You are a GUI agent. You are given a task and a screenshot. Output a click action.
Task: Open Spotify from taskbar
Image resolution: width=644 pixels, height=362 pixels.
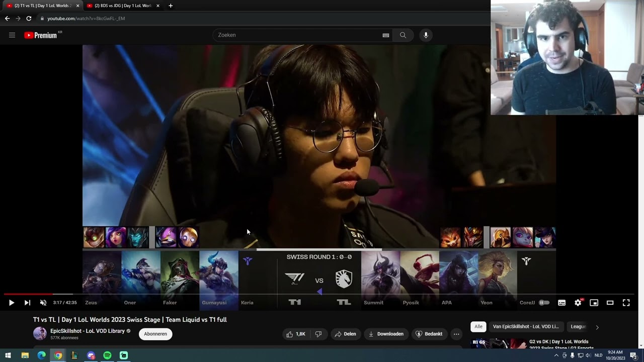coord(107,355)
